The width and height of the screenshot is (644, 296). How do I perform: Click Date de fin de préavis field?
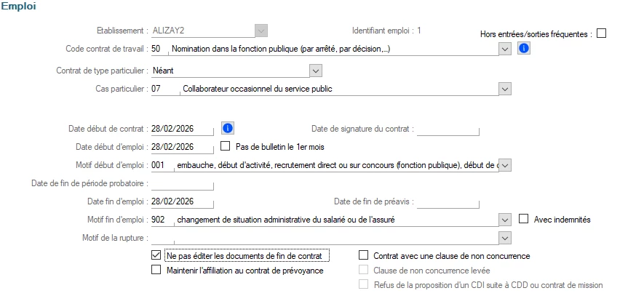coord(448,201)
